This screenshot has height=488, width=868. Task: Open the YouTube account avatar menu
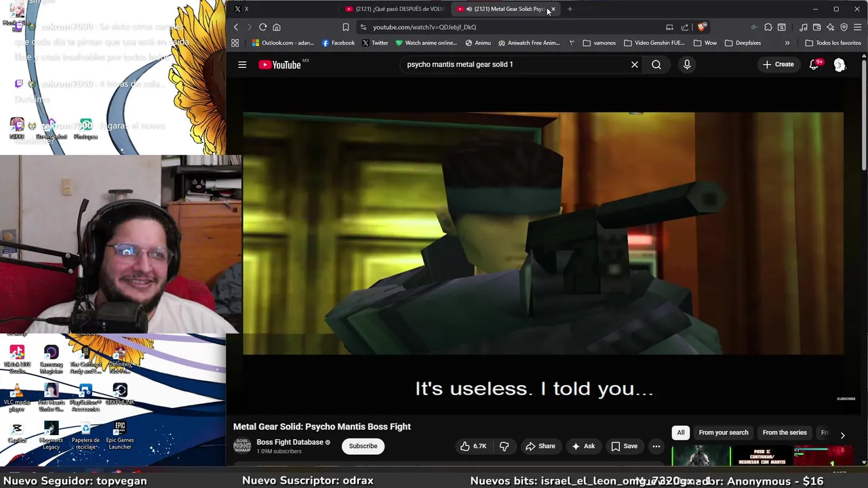(x=840, y=64)
